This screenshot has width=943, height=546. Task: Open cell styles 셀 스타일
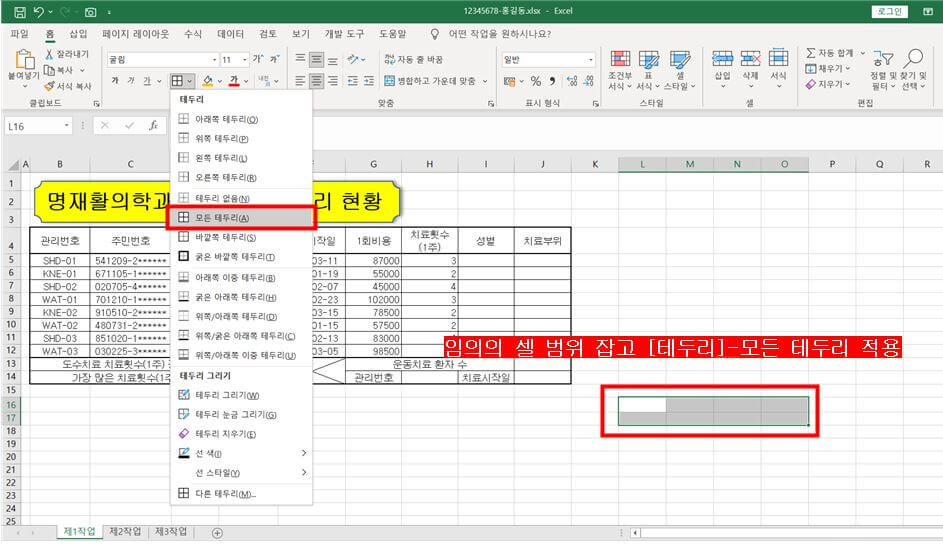pyautogui.click(x=680, y=70)
